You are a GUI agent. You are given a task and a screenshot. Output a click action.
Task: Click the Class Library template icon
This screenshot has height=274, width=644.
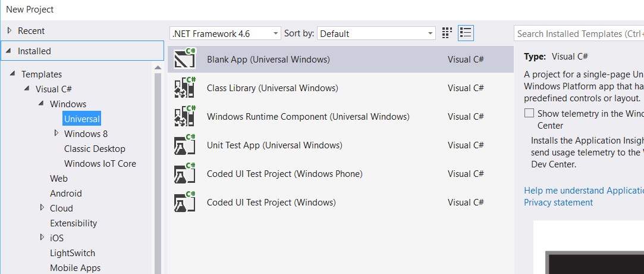tap(185, 87)
